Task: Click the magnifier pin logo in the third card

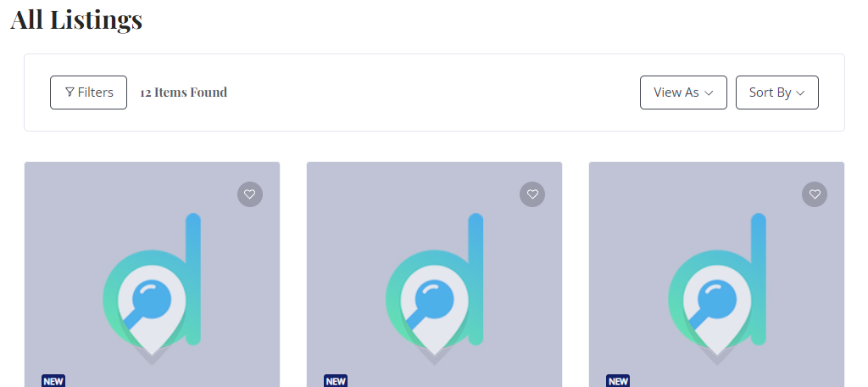Action: click(716, 310)
